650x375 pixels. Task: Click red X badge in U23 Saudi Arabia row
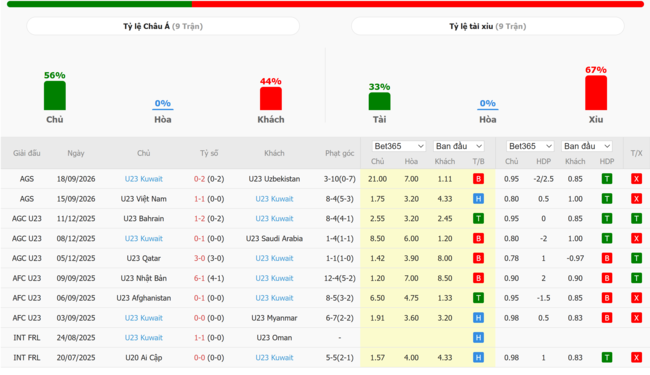coord(636,238)
